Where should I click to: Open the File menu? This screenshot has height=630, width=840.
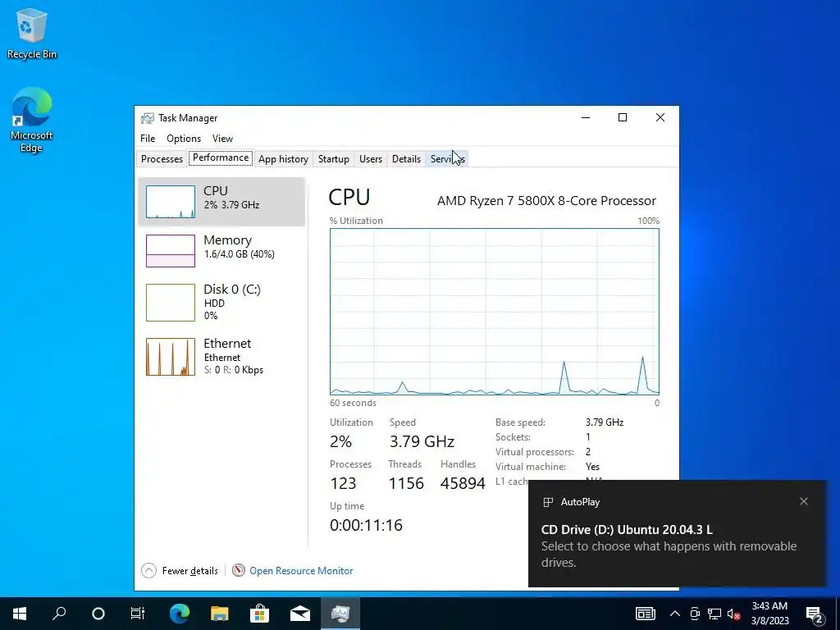[x=148, y=138]
